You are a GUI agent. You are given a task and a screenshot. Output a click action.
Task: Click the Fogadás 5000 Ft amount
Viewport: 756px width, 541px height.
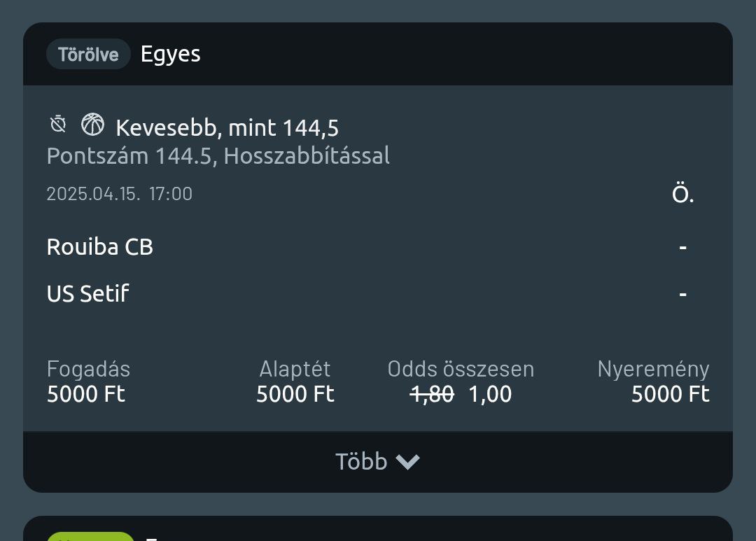pyautogui.click(x=85, y=394)
